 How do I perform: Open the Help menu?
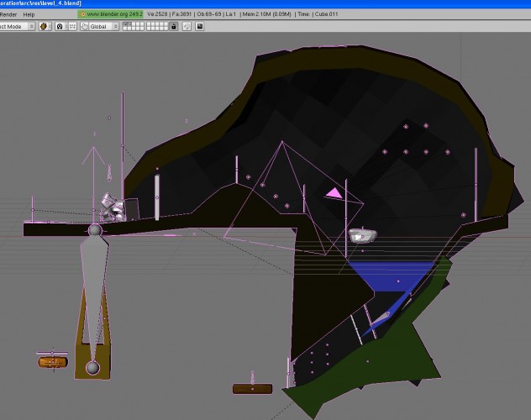point(29,14)
